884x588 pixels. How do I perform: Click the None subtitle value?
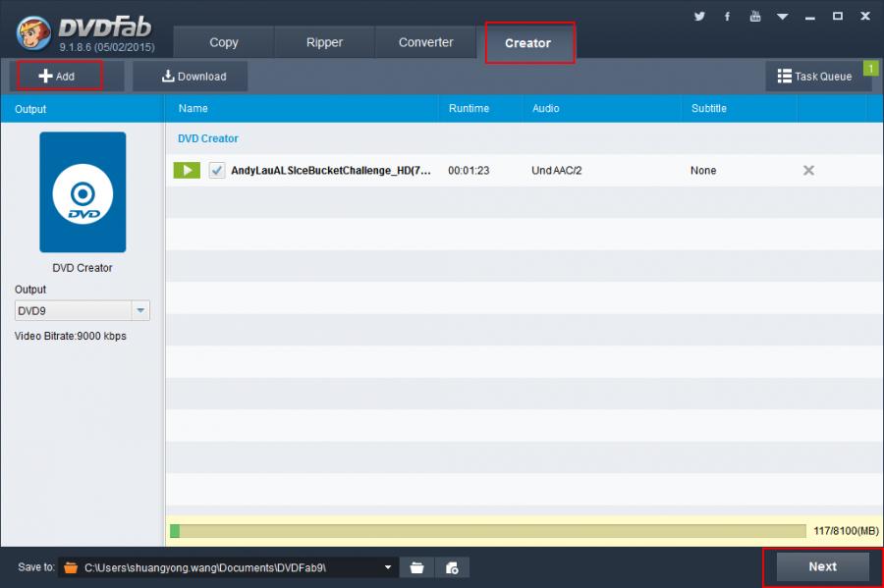(703, 170)
